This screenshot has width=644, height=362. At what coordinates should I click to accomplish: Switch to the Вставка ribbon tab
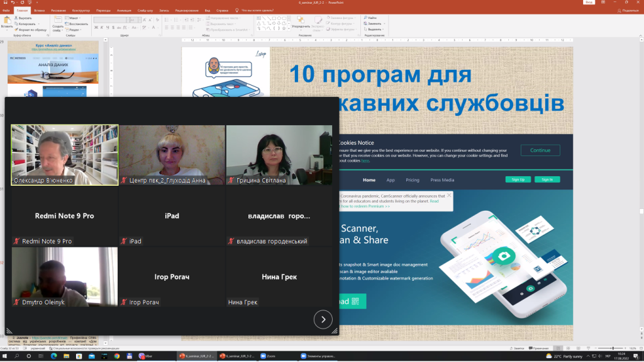[x=40, y=11]
